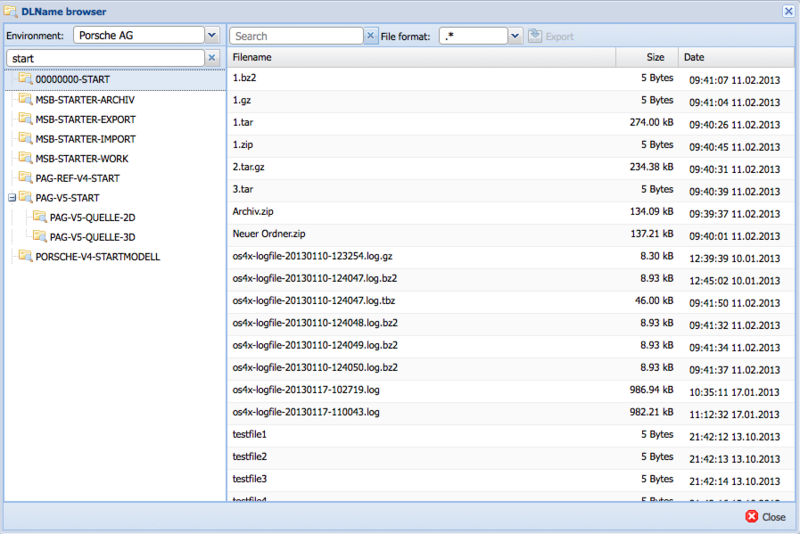800x534 pixels.
Task: Select the PAG-REF-V4-START tree entry
Action: (x=77, y=178)
